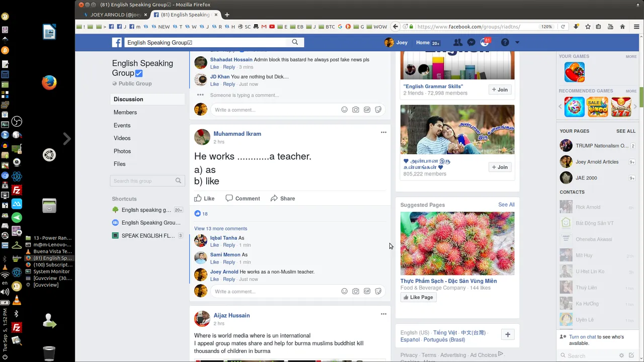Viewport: 644px width, 362px height.
Task: Open the rambutan fruit page thumbnail
Action: 457,243
